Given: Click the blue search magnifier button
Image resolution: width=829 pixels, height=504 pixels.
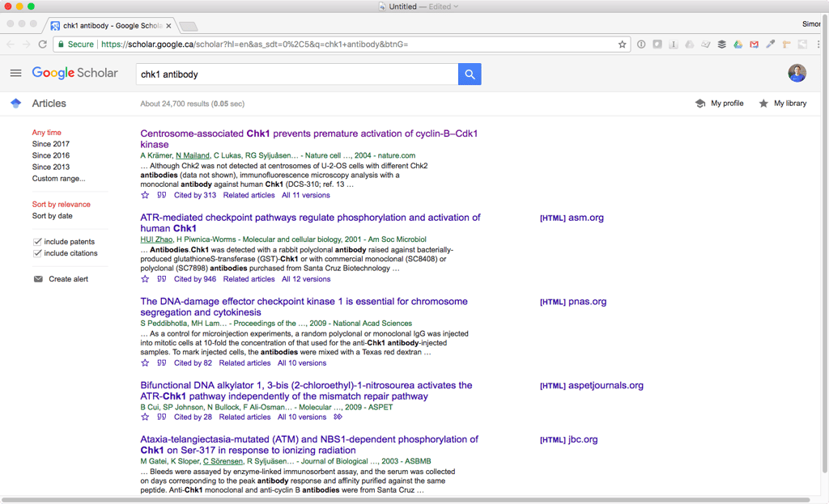Looking at the screenshot, I should click(x=470, y=74).
